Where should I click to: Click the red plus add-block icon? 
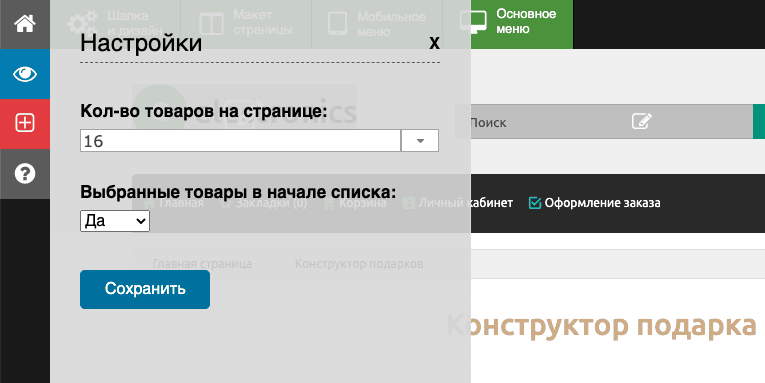25,123
